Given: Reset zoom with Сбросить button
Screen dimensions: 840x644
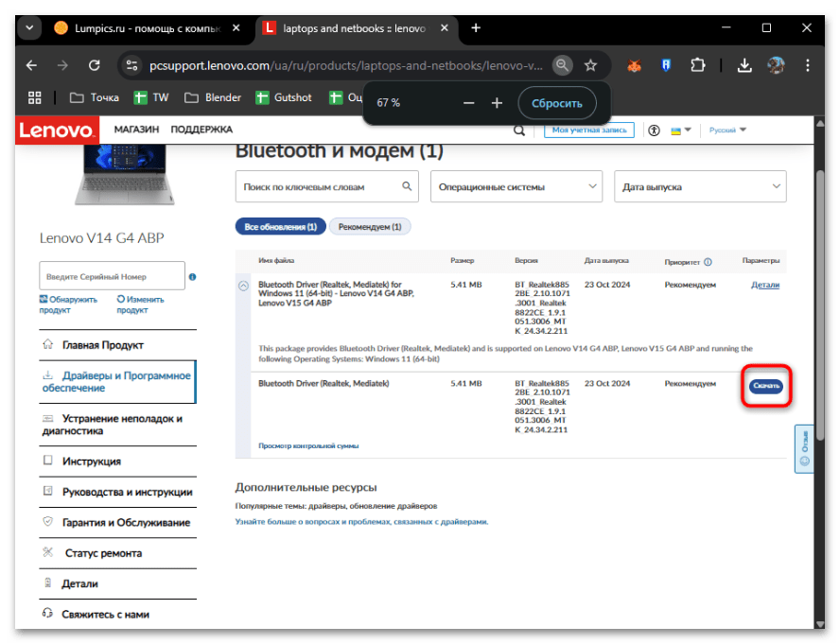Looking at the screenshot, I should 556,103.
